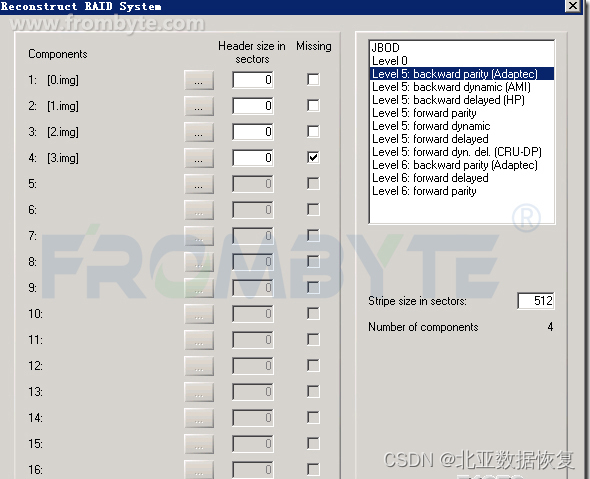
Task: Mark component 1 as missing
Action: [x=313, y=79]
